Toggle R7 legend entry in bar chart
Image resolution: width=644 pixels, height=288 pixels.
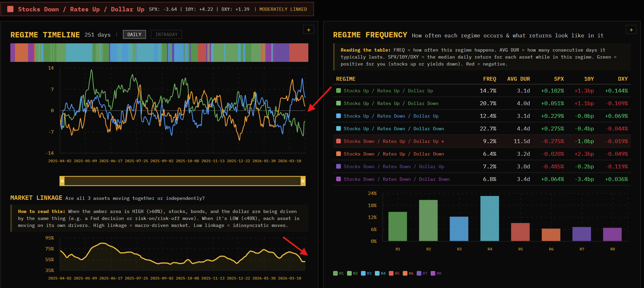coord(422,273)
